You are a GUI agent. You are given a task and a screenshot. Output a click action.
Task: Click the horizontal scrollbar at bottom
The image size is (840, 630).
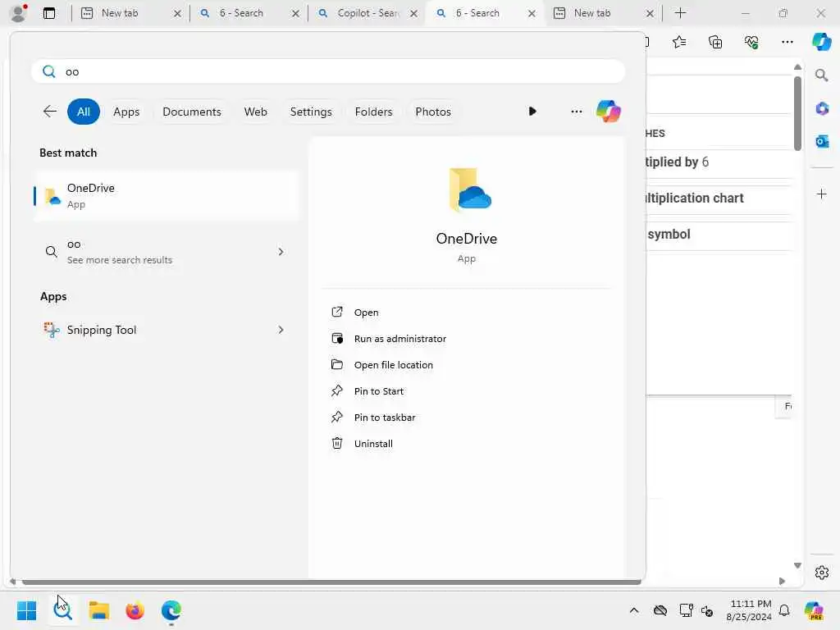pyautogui.click(x=331, y=582)
